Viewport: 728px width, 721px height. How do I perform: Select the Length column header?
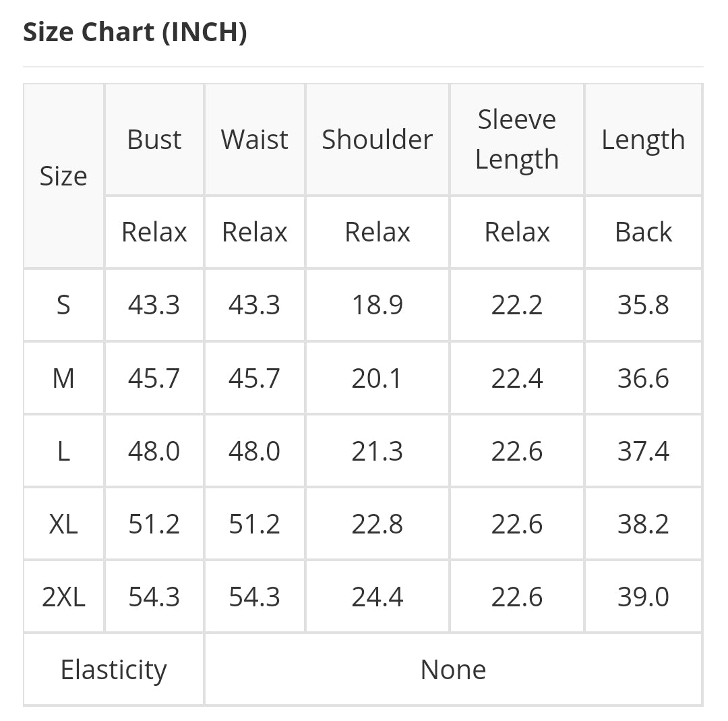(x=643, y=140)
